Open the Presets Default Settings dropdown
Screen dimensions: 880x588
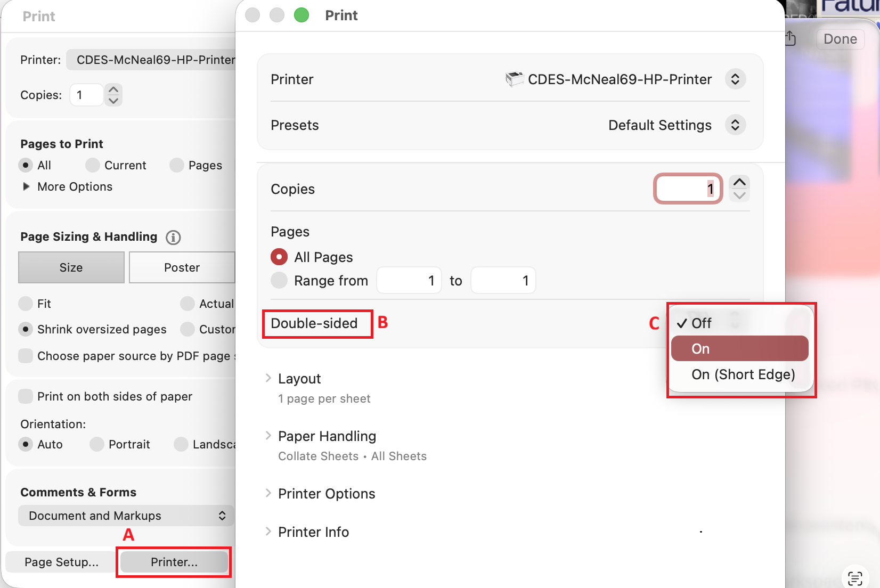(735, 125)
